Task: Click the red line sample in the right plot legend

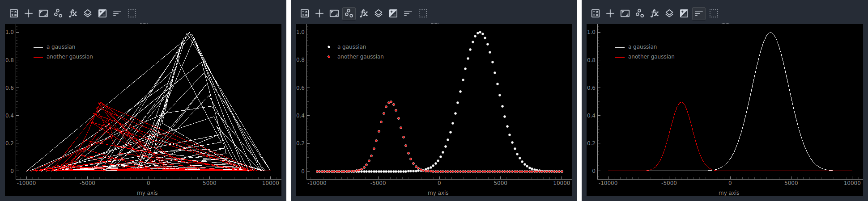Action: click(620, 57)
